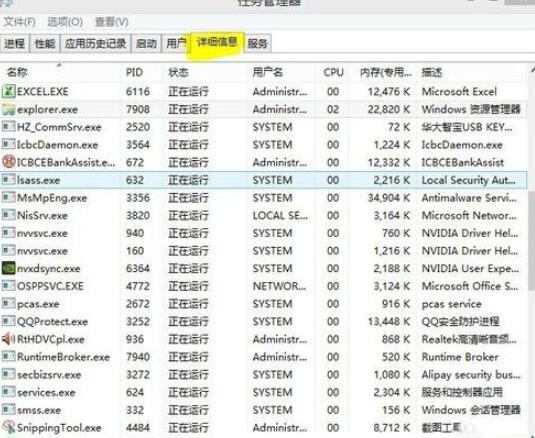Switch to the 性能 tab
This screenshot has height=438, width=535.
pyautogui.click(x=45, y=43)
